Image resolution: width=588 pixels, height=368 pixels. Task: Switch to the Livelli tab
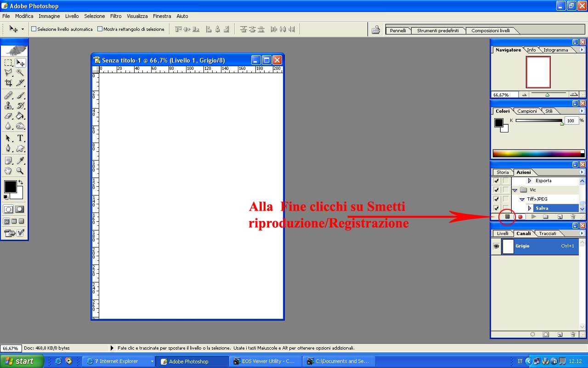[503, 234]
